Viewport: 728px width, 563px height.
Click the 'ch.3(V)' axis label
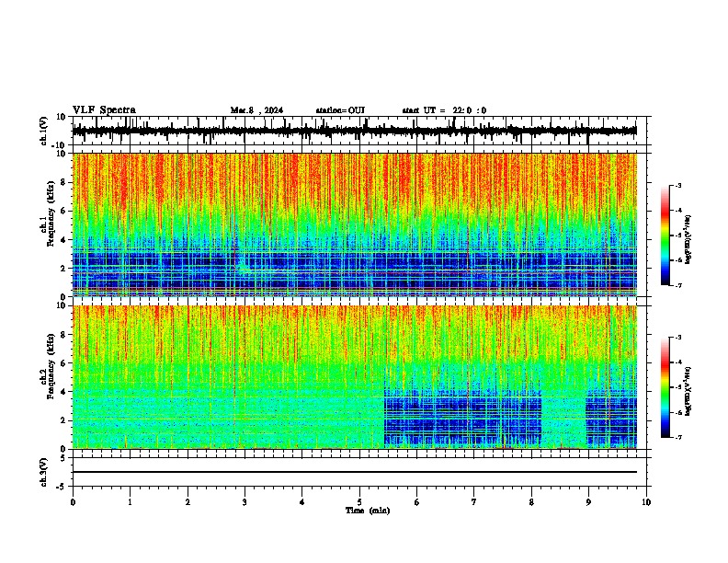tap(44, 472)
